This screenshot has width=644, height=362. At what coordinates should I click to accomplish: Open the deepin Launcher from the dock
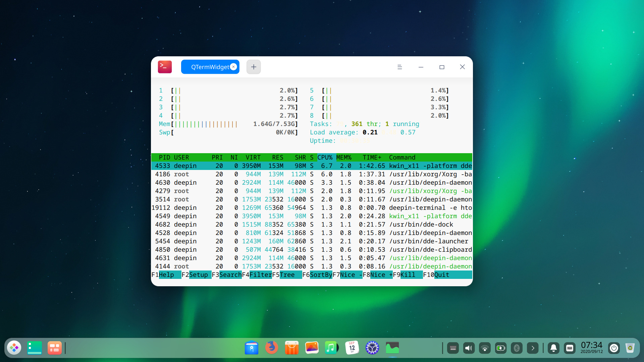coord(14,348)
